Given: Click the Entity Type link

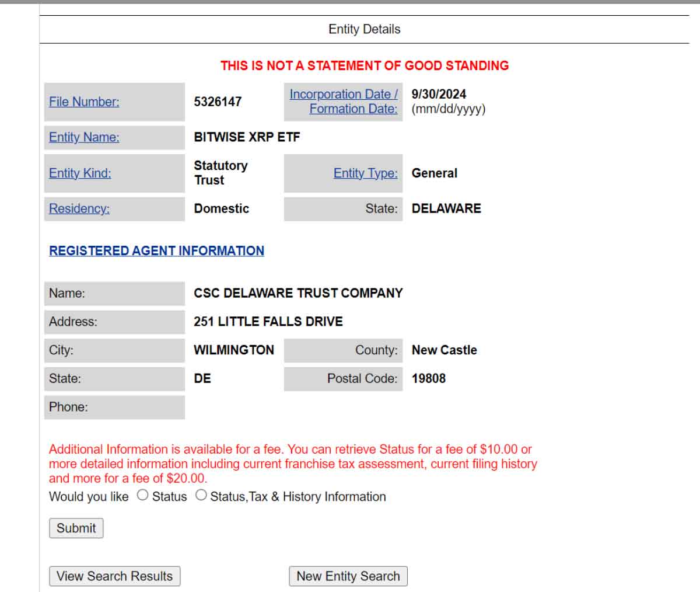Looking at the screenshot, I should (x=365, y=173).
